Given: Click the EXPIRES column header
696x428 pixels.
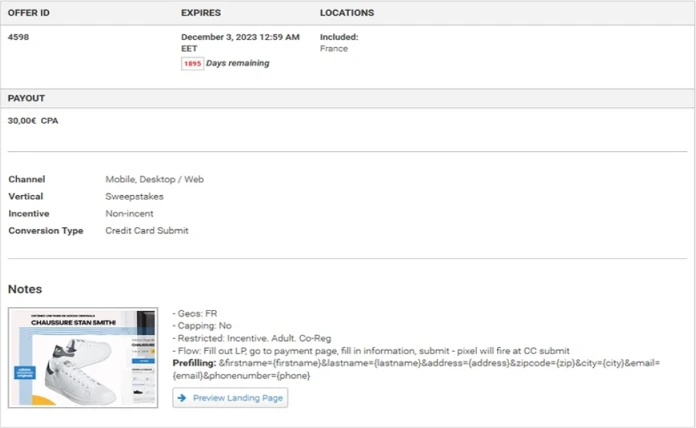Looking at the screenshot, I should click(x=201, y=13).
